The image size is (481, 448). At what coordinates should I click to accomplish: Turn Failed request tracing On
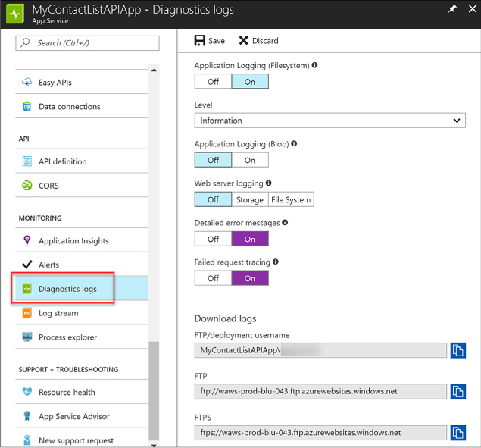(x=250, y=278)
